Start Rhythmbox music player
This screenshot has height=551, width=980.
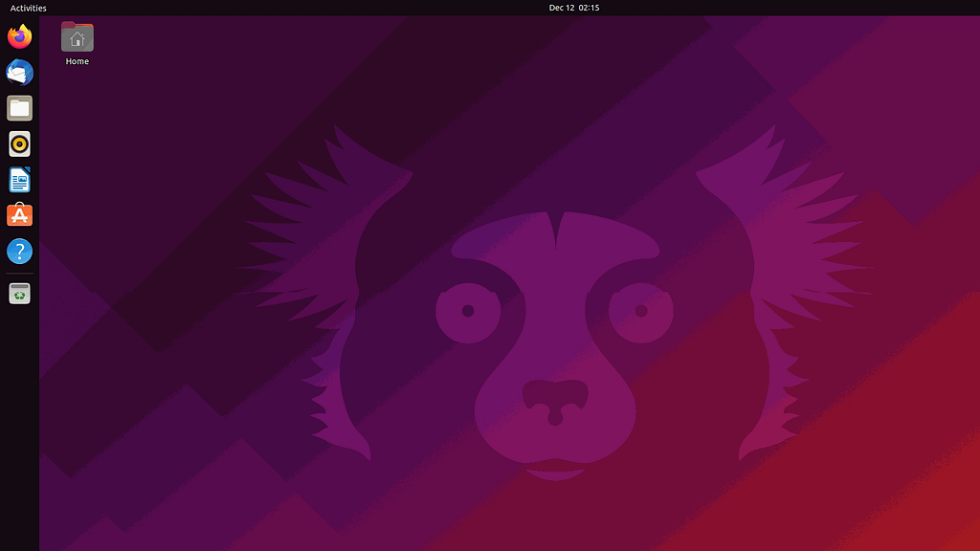click(19, 144)
